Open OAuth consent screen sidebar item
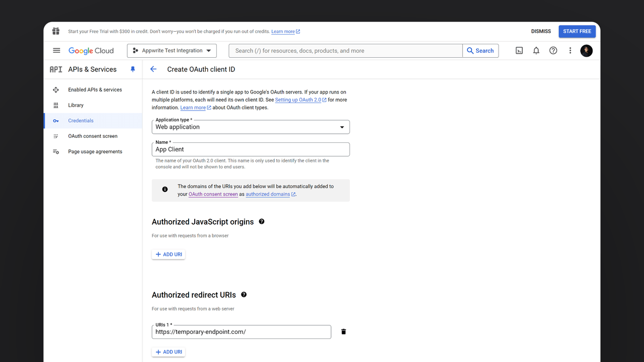The width and height of the screenshot is (644, 362). pyautogui.click(x=93, y=136)
